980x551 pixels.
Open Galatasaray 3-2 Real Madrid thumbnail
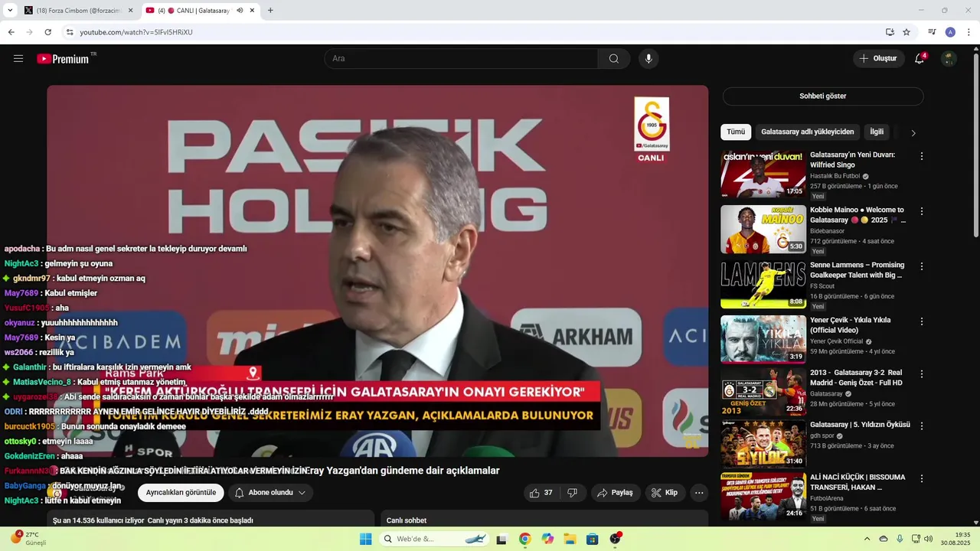763,393
